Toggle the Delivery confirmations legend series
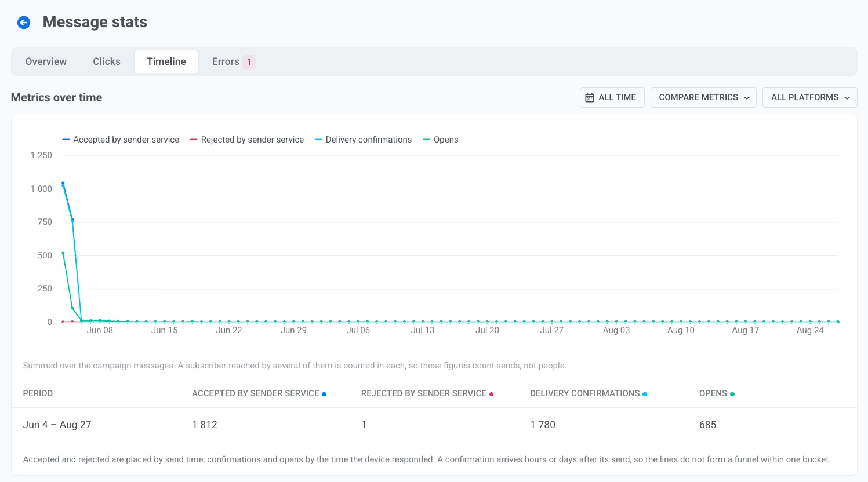868x482 pixels. (363, 140)
